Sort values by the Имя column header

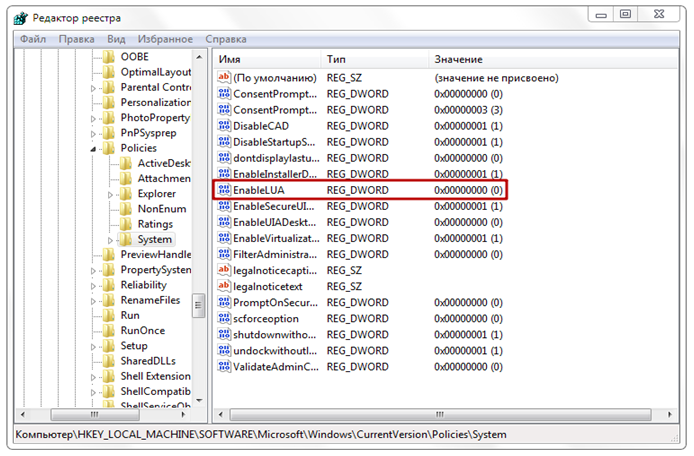pyautogui.click(x=266, y=60)
